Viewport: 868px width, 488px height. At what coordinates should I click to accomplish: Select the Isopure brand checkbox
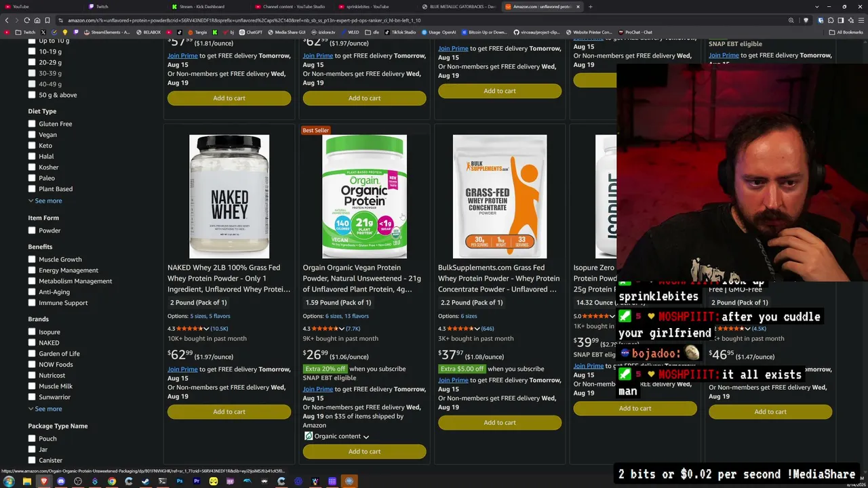click(x=32, y=332)
